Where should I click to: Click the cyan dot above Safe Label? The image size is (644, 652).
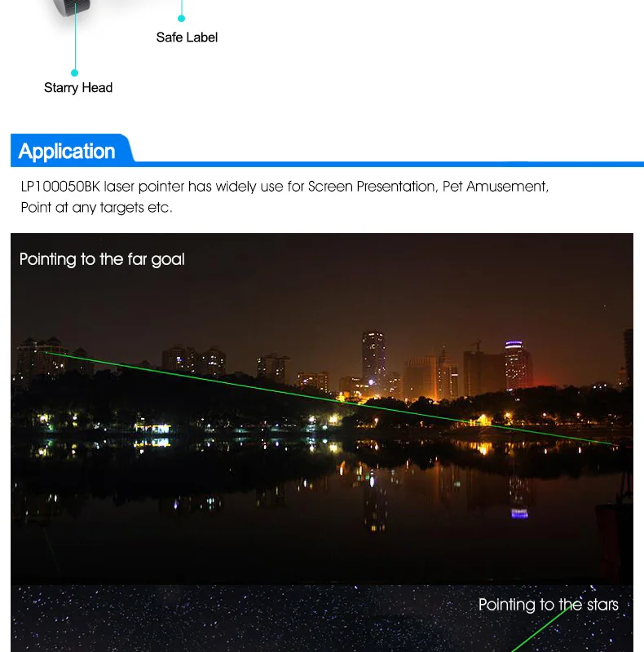coord(182,18)
